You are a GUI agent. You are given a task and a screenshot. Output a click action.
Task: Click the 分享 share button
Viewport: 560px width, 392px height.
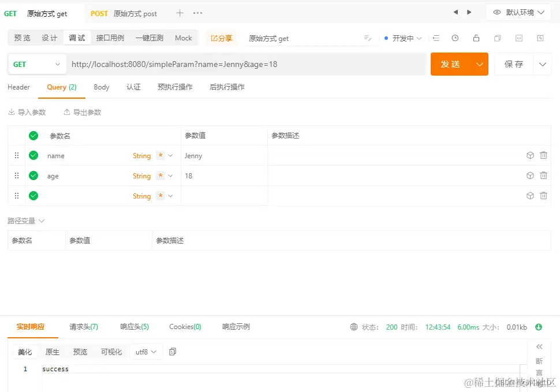(x=222, y=38)
